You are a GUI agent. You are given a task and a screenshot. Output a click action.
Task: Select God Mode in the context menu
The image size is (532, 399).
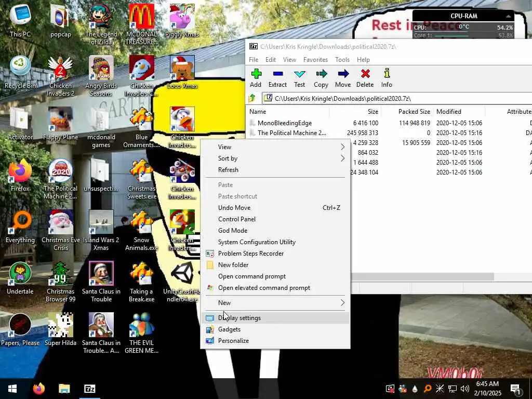coord(275,231)
